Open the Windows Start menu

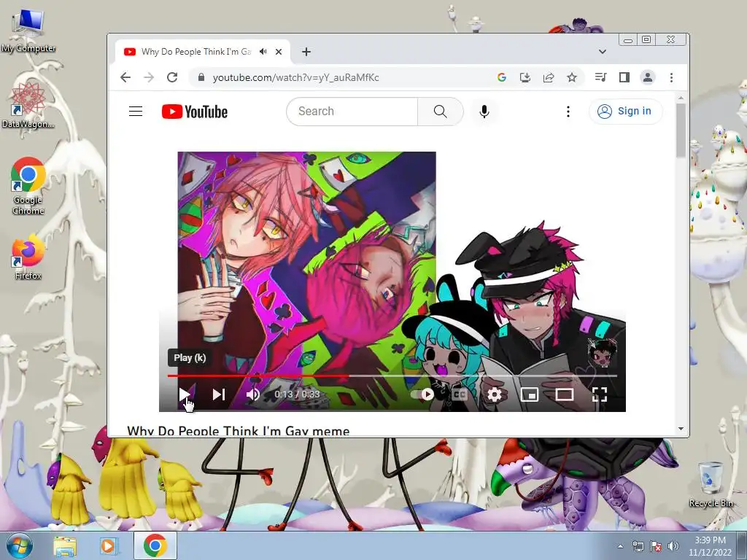tap(18, 545)
